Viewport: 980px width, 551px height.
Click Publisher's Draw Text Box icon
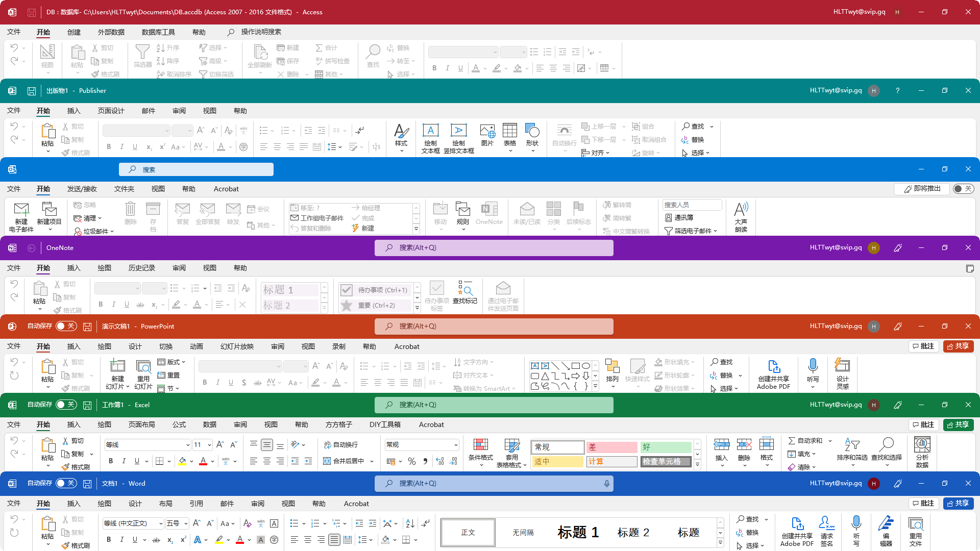(x=430, y=131)
